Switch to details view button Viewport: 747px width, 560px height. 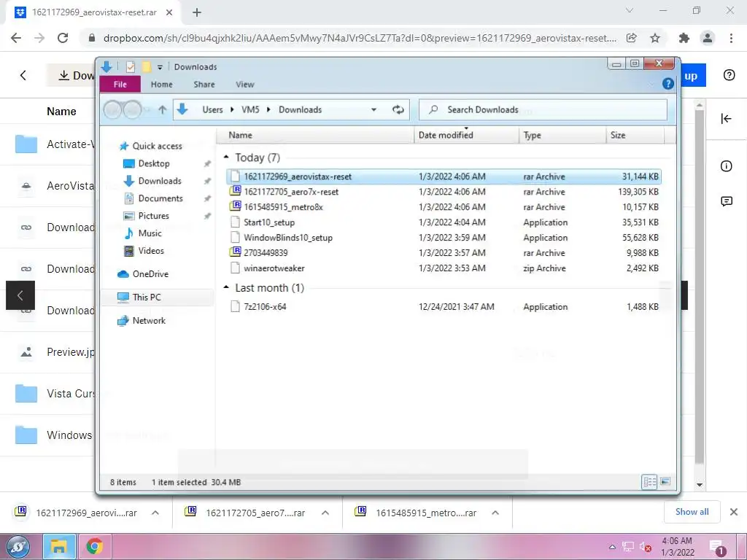tap(650, 481)
